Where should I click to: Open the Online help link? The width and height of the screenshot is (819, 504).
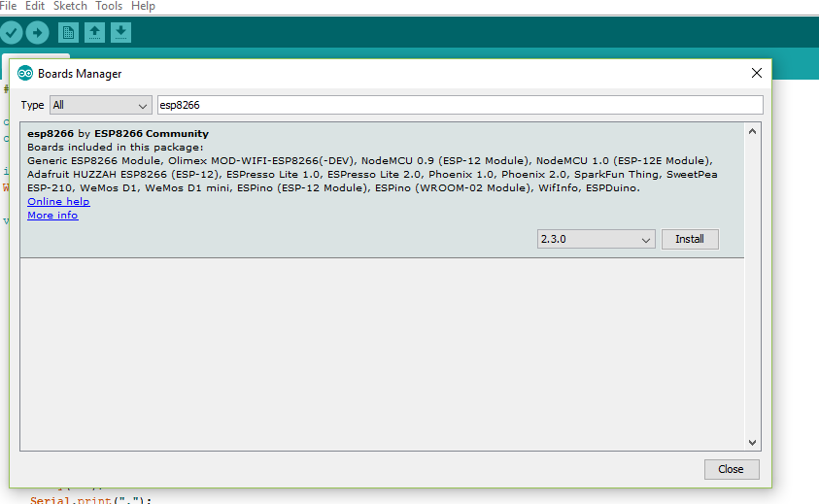(58, 202)
